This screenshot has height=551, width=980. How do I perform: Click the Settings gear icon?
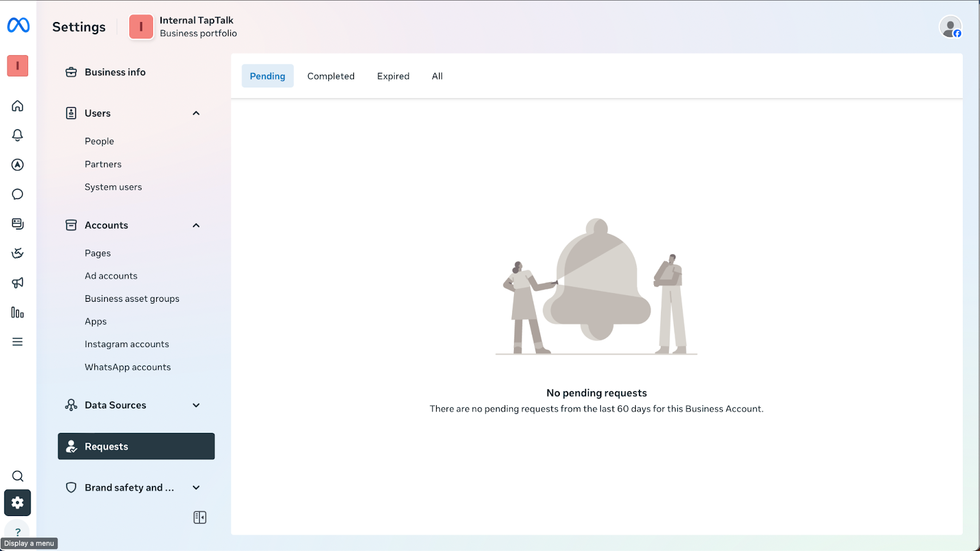coord(18,503)
